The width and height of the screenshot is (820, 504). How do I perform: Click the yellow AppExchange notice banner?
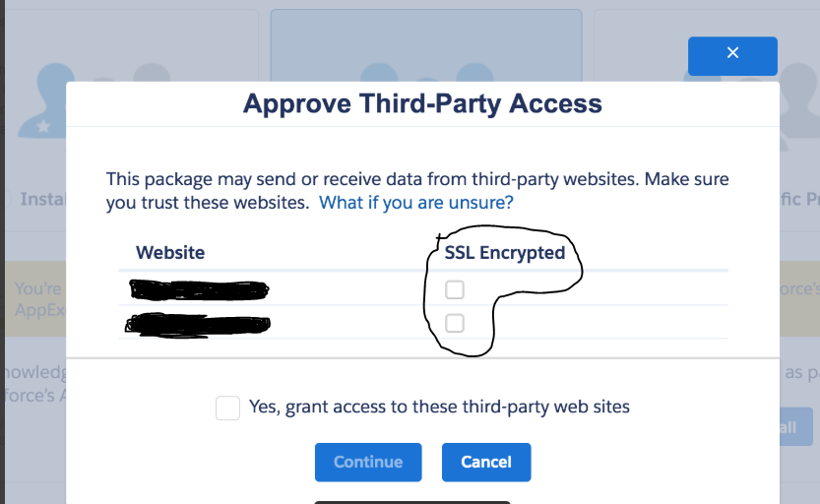pyautogui.click(x=34, y=298)
